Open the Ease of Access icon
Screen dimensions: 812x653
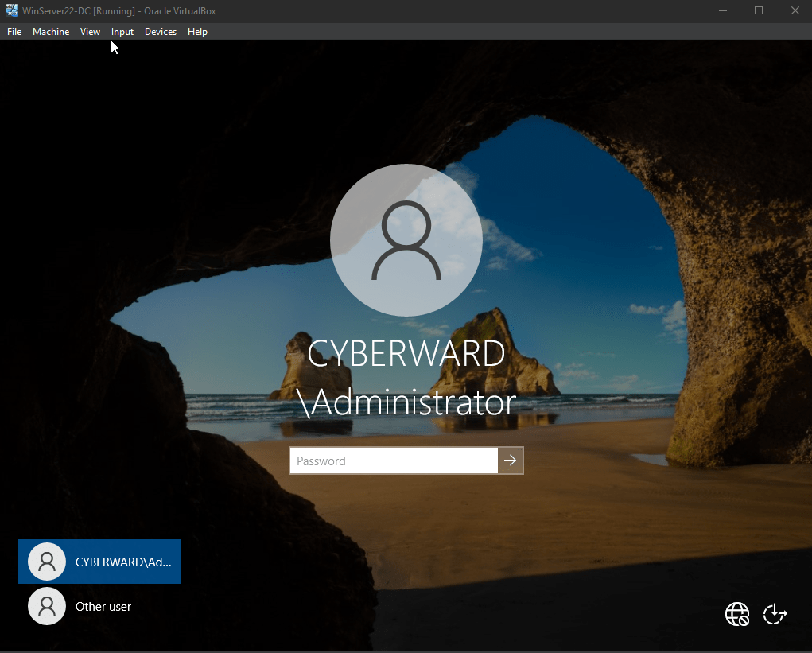tap(775, 614)
